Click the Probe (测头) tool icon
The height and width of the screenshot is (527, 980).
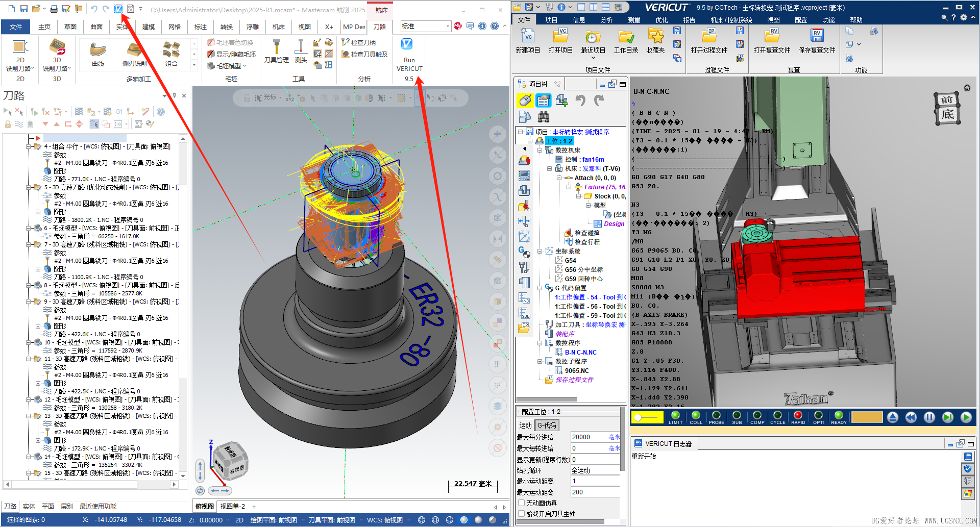(x=301, y=51)
